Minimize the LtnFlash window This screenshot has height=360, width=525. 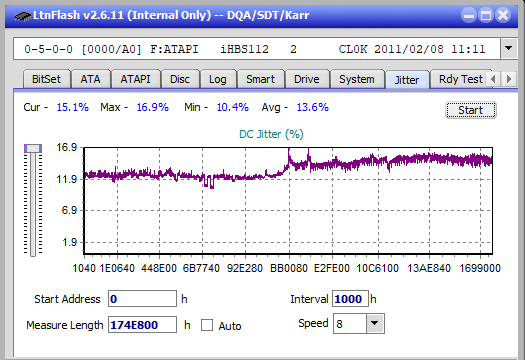(x=469, y=15)
